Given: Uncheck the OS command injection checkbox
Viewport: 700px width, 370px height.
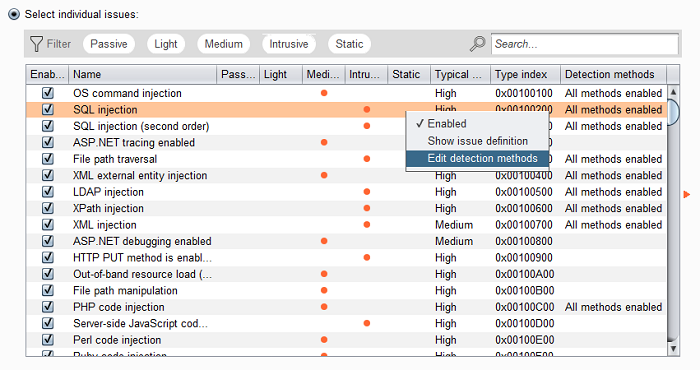Looking at the screenshot, I should pos(48,93).
